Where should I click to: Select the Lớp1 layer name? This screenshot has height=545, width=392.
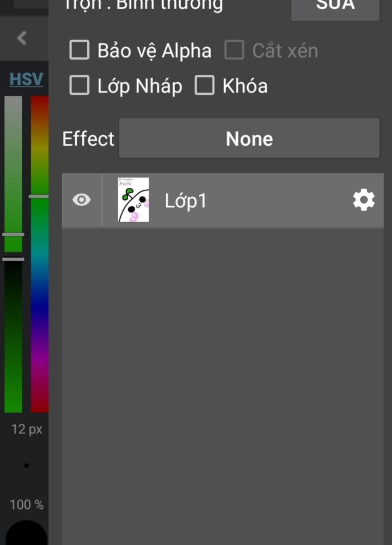186,200
